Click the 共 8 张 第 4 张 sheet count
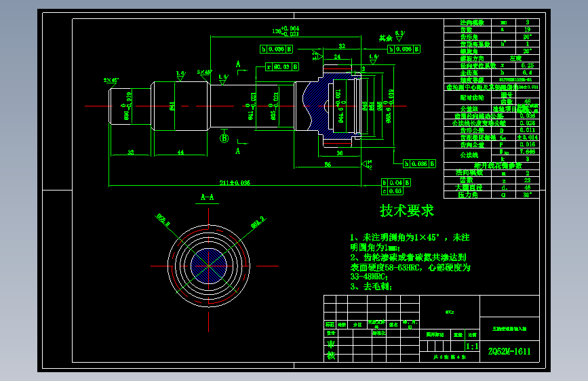This screenshot has width=588, height=381. pos(450,357)
